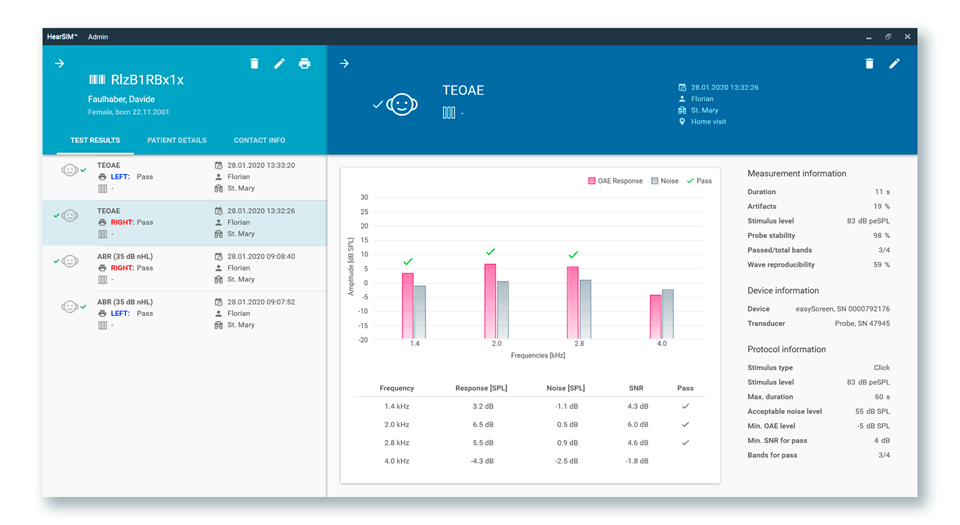Image resolution: width=960 pixels, height=525 pixels.
Task: Select TEOAE RIGHT Pass test result
Action: pyautogui.click(x=184, y=223)
